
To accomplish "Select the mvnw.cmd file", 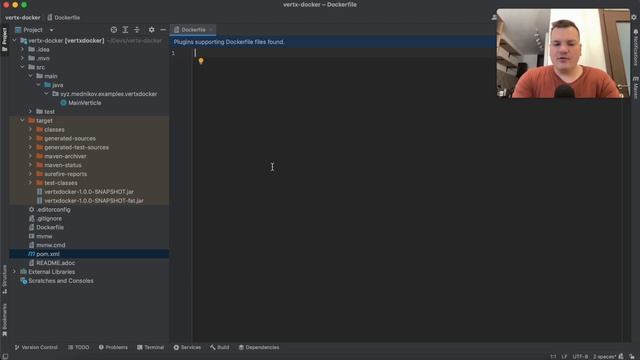I will coord(50,245).
